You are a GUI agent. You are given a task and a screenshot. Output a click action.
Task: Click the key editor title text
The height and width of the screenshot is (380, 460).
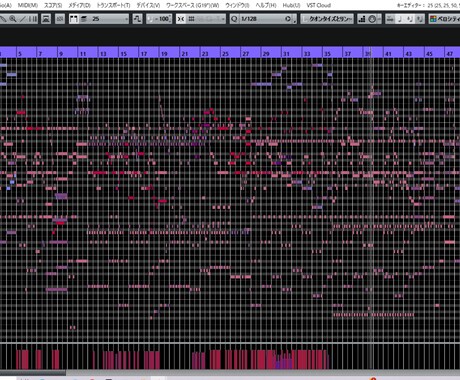(x=428, y=5)
